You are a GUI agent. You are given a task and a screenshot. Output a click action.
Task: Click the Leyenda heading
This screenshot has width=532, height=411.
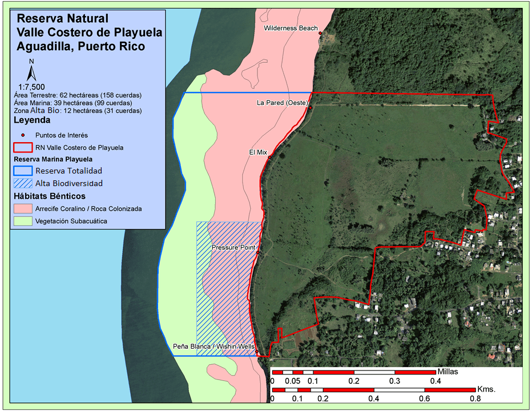pyautogui.click(x=32, y=120)
